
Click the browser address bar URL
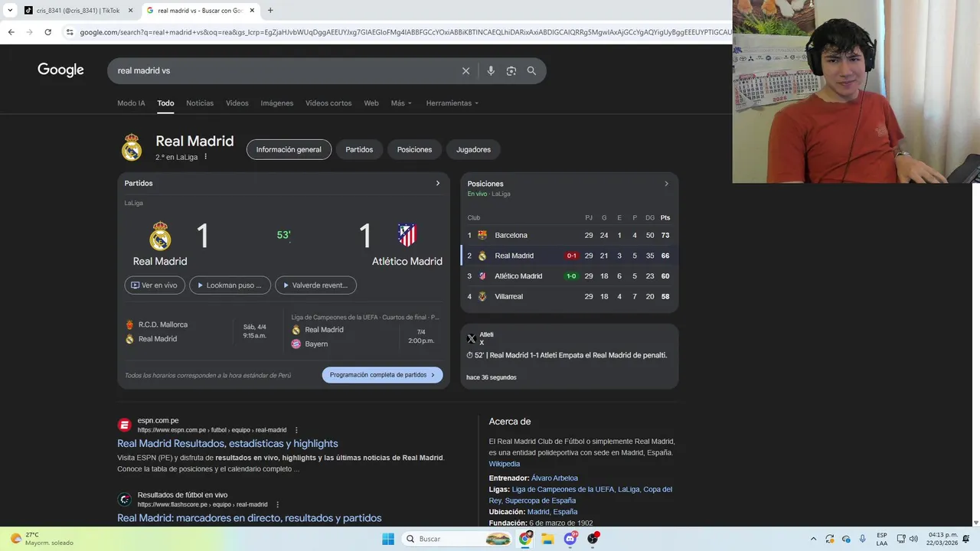(404, 32)
